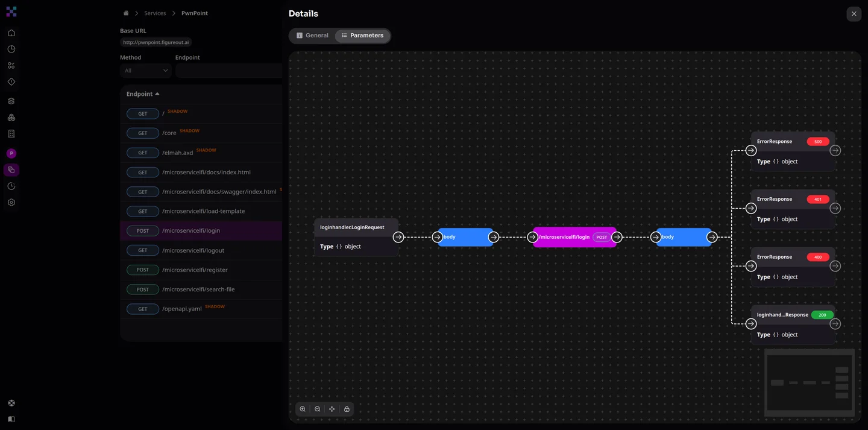Click the diagram minimap thumbnail
This screenshot has height=430, width=868.
(809, 382)
